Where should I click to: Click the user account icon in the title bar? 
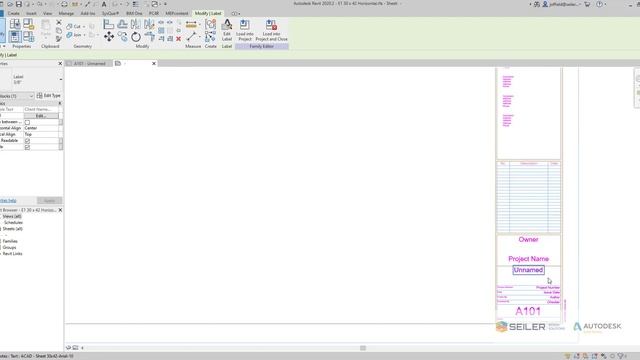click(x=545, y=4)
